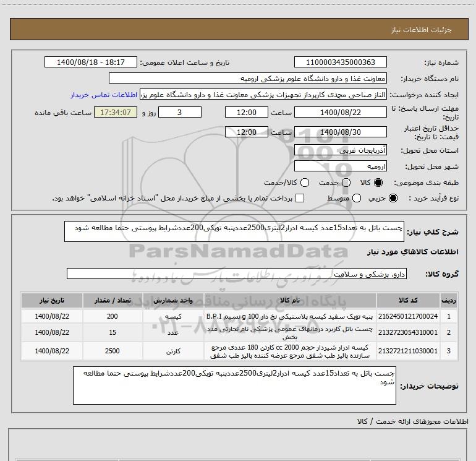Click the توضیحات خریدار text area
Viewport: 476px width, 461px height.
click(x=235, y=386)
